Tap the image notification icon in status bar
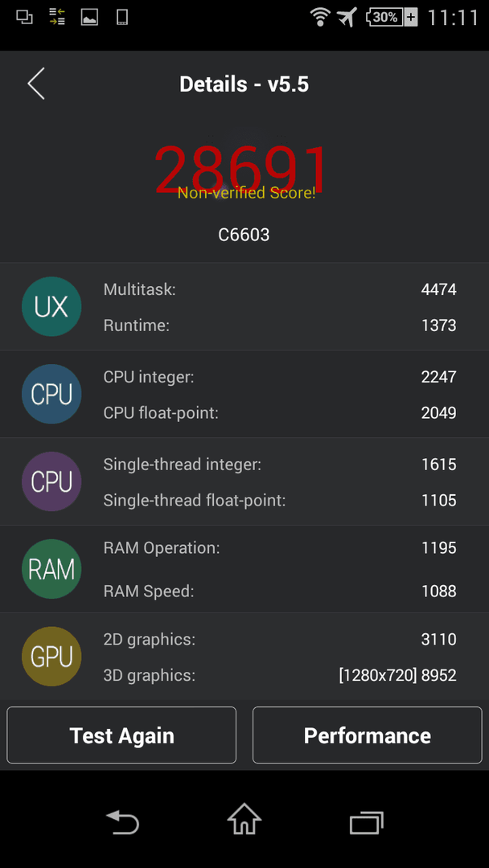Viewport: 489px width, 868px height. [90, 18]
